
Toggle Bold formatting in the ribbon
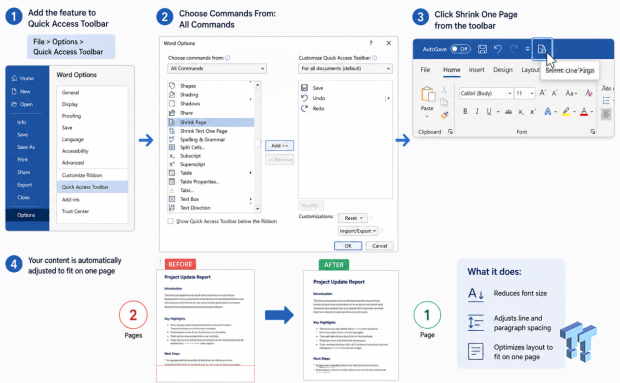tap(465, 111)
